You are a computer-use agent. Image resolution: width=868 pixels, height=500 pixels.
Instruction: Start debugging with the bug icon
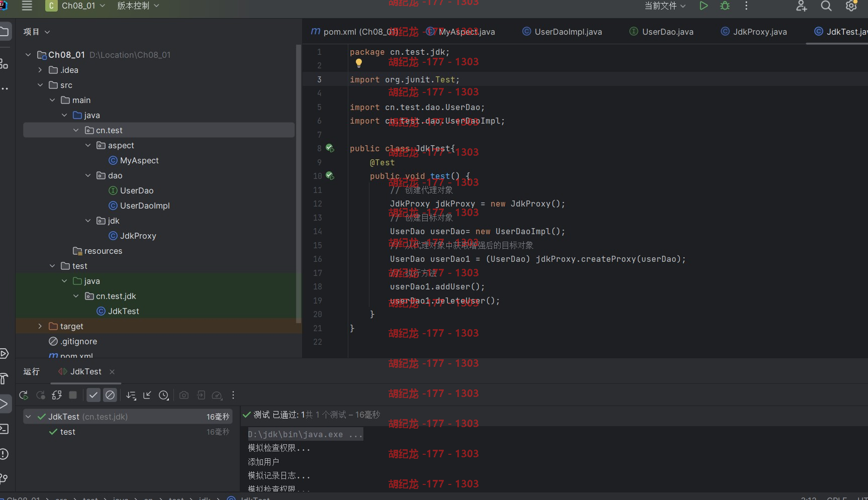(725, 6)
